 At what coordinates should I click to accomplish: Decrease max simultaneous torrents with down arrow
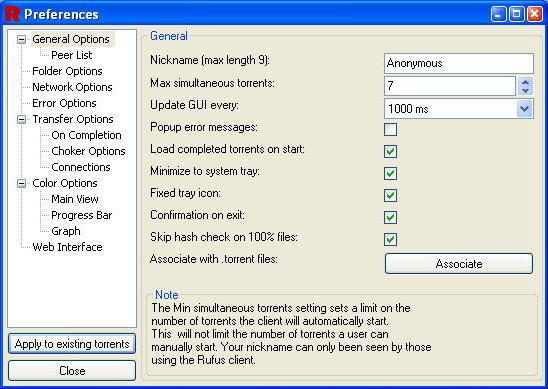pyautogui.click(x=525, y=91)
